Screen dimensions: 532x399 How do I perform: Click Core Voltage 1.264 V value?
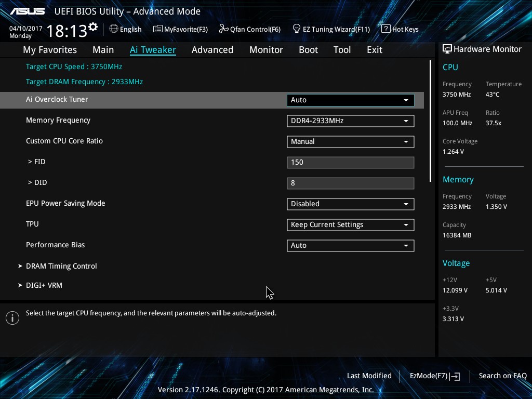[x=453, y=152]
